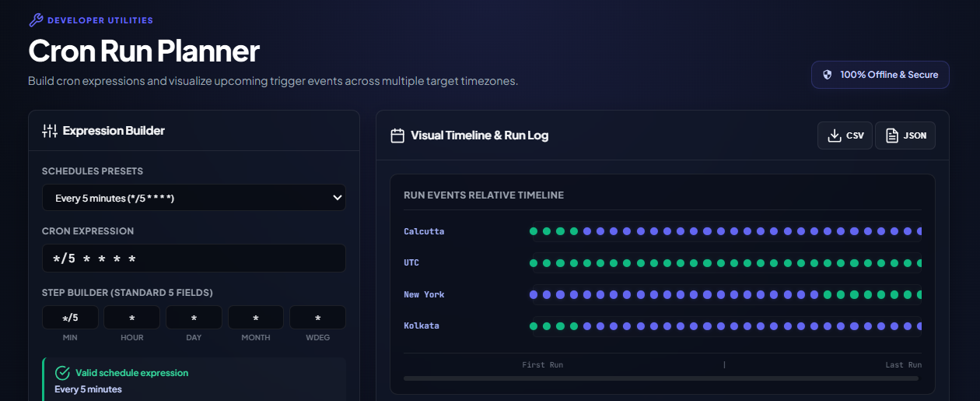This screenshot has height=401, width=980.
Task: Click the dropdown chevron of presets selector
Action: (x=338, y=198)
